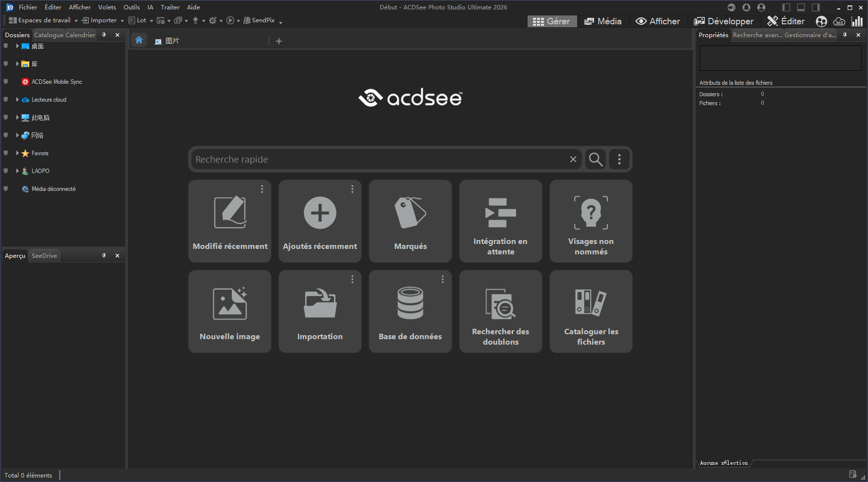
Task: Click the Recherche rapide search field
Action: click(380, 159)
